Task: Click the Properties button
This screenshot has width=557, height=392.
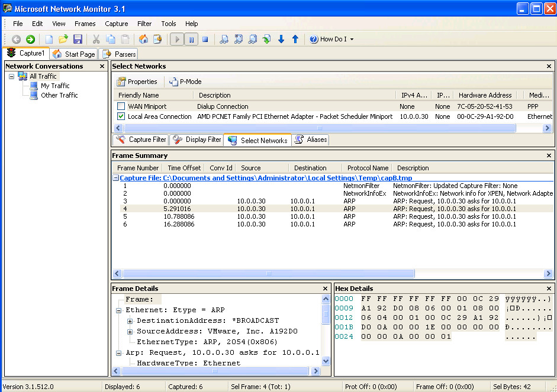Action: coord(137,82)
